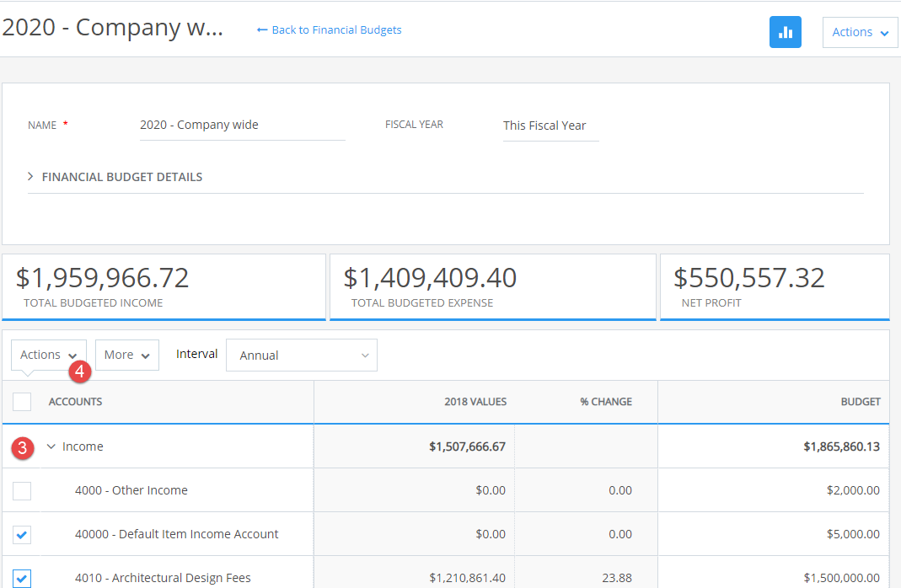This screenshot has height=588, width=901.
Task: Select Total Budgeted Expense tab
Action: (x=493, y=287)
